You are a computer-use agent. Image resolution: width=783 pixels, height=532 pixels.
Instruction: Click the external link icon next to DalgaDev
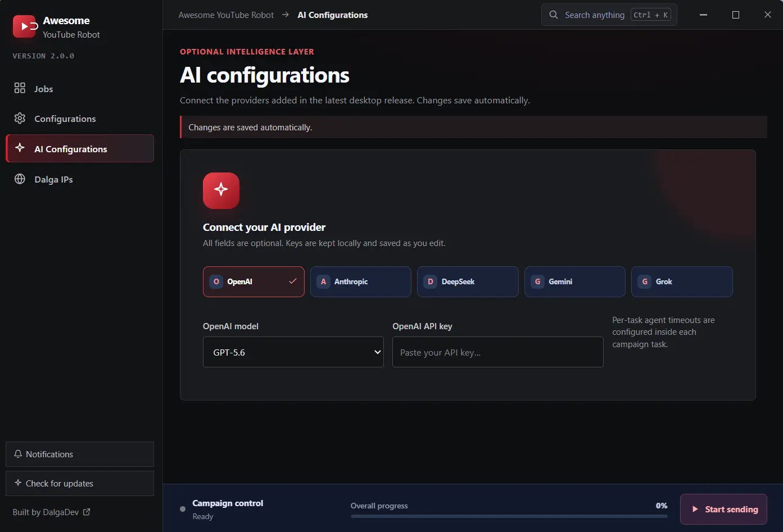(x=87, y=512)
